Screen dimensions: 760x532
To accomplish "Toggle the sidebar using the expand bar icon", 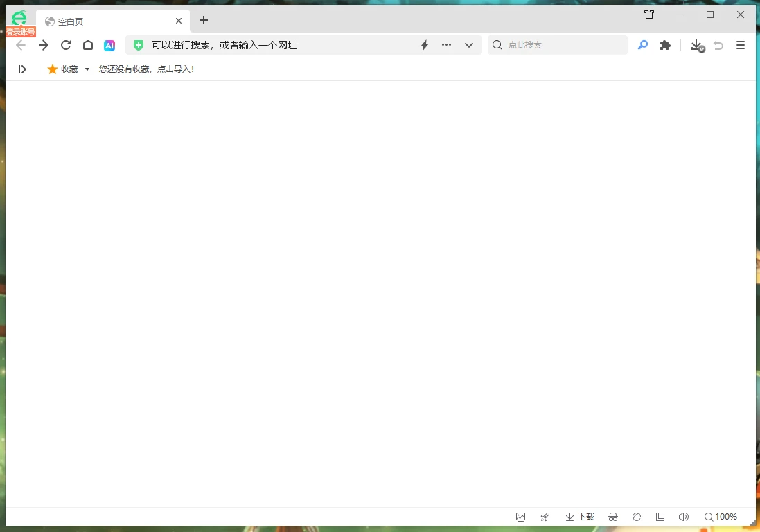I will pos(22,69).
